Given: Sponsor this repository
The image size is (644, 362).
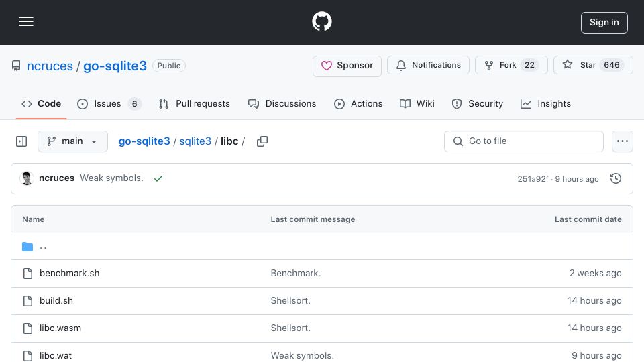Looking at the screenshot, I should coord(347,66).
